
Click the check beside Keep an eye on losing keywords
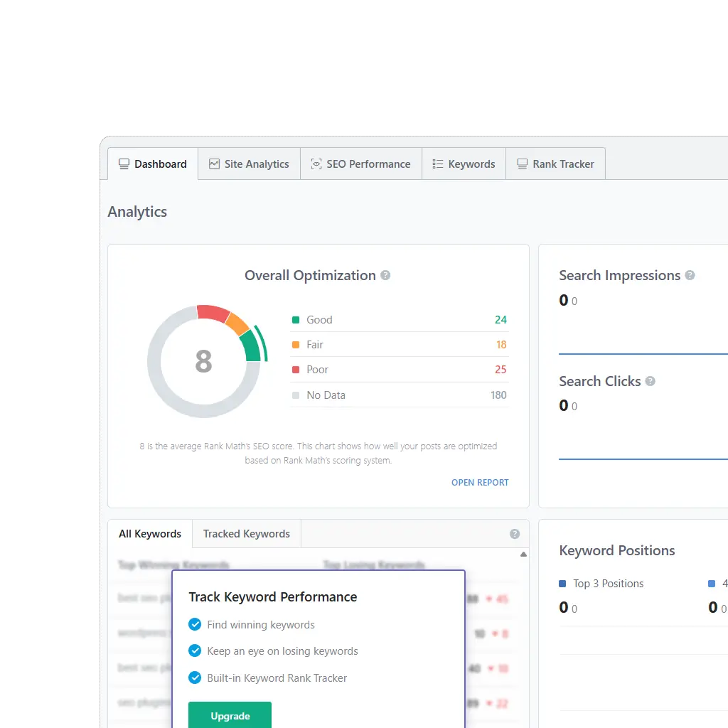[195, 651]
